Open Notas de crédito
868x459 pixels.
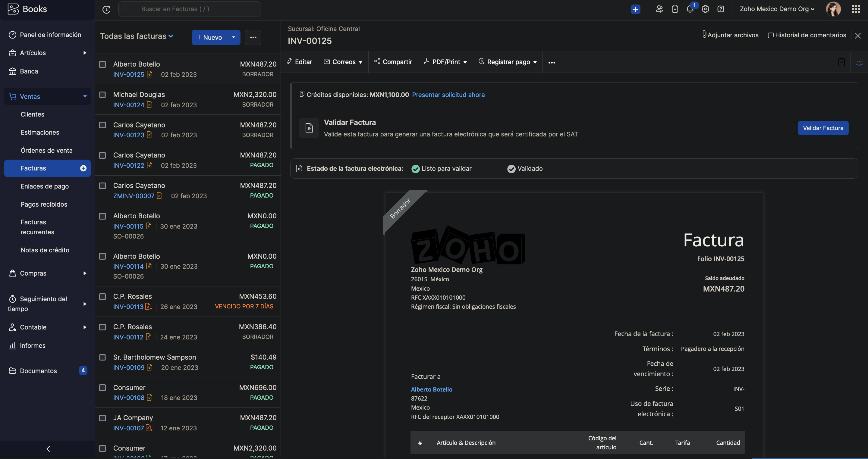coord(45,250)
